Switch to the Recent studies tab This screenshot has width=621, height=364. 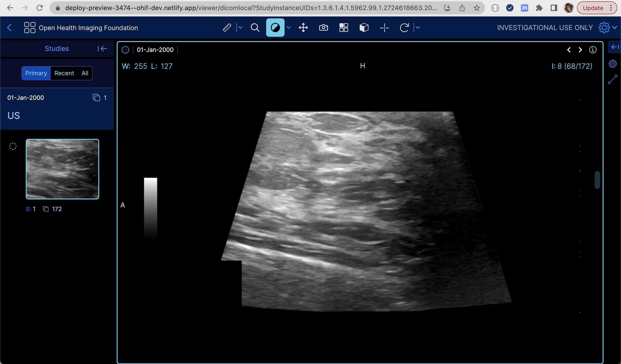point(64,73)
